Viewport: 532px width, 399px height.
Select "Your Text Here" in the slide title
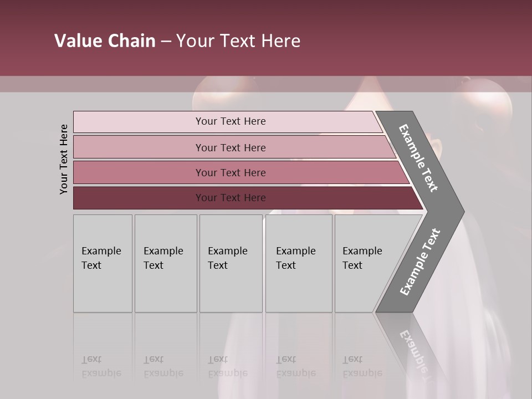[x=238, y=41]
